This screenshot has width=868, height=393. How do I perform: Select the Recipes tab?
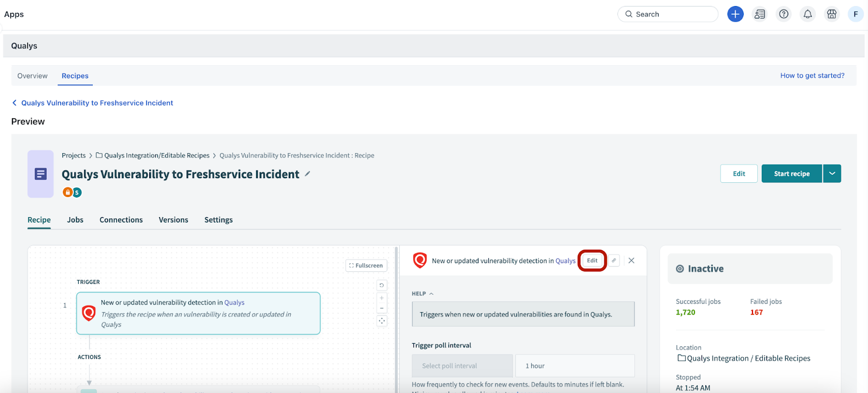click(75, 76)
